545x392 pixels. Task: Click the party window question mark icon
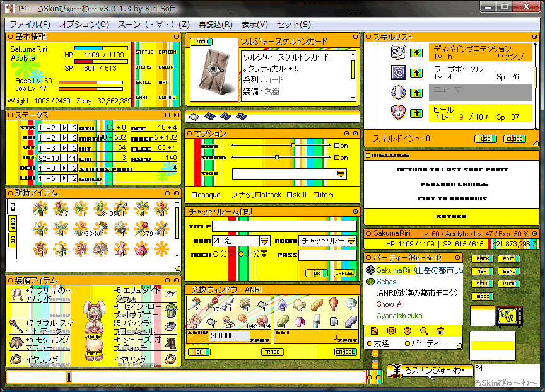click(x=407, y=331)
